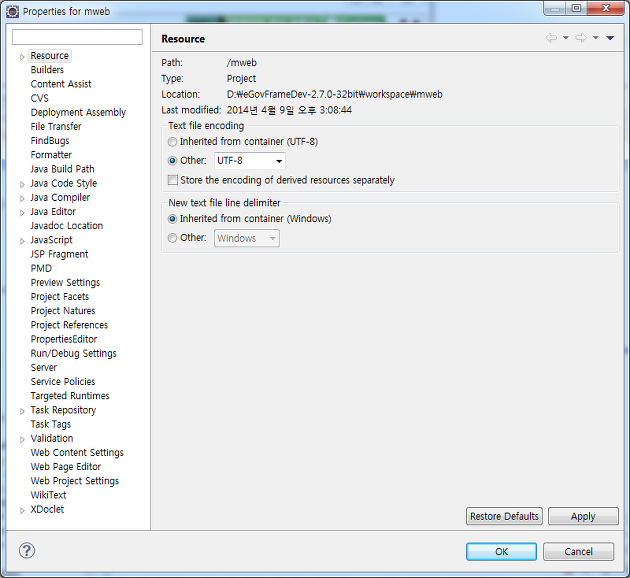The image size is (630, 578).
Task: Expand the Java Compiler node
Action: [22, 199]
